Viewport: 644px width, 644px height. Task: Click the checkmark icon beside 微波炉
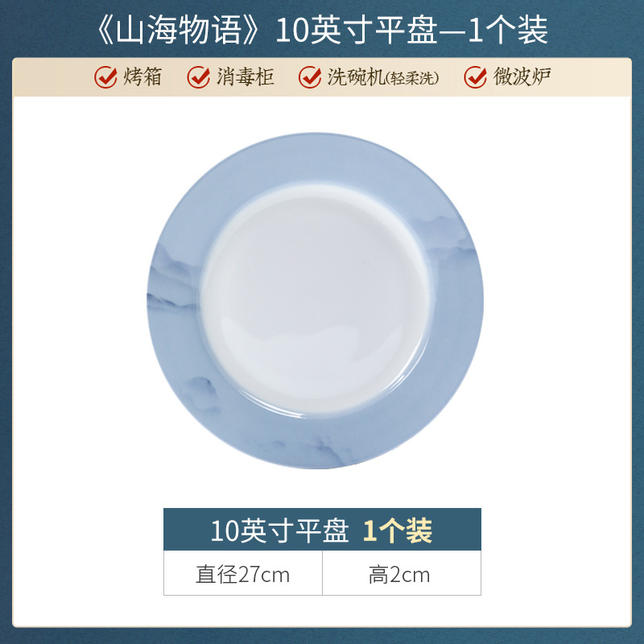(476, 77)
